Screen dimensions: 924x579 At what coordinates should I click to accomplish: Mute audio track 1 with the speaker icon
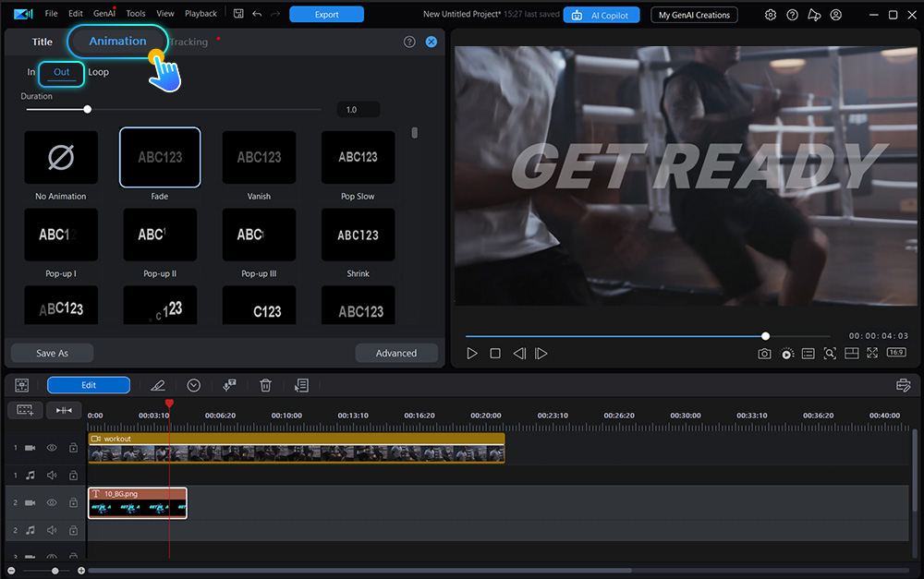tap(53, 475)
